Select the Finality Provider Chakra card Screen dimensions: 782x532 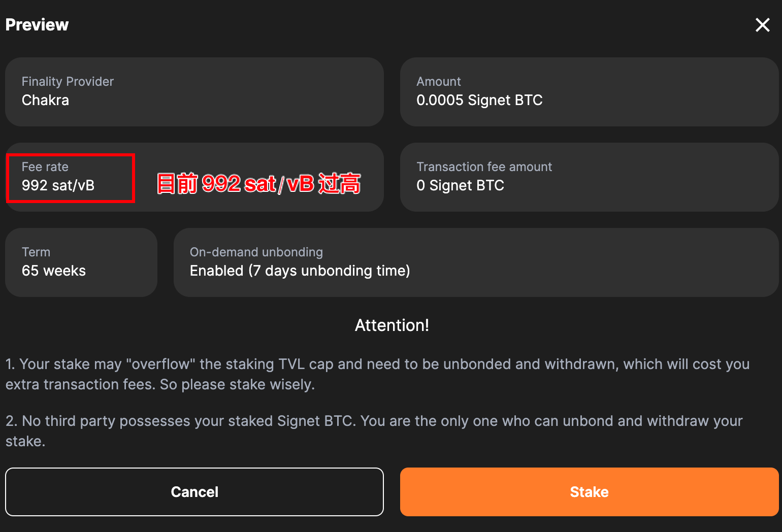click(x=194, y=92)
